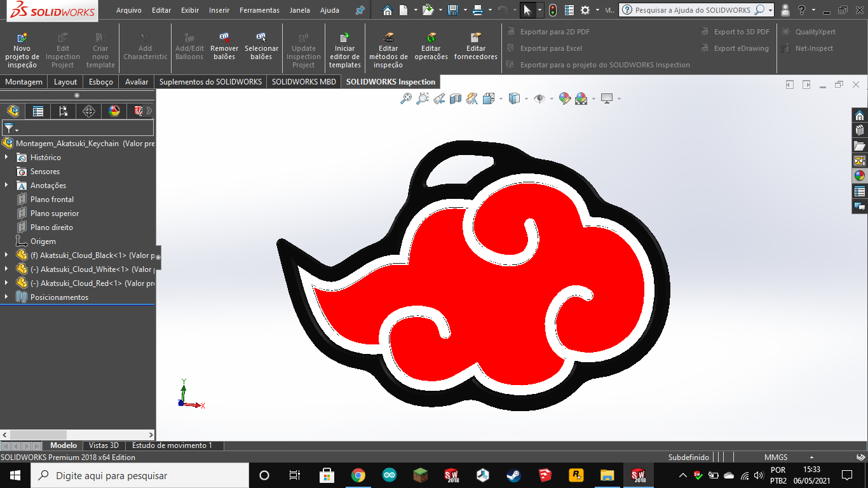Open the Appearances color ball task pane tab
Viewport: 868px width, 488px height.
coord(860,176)
